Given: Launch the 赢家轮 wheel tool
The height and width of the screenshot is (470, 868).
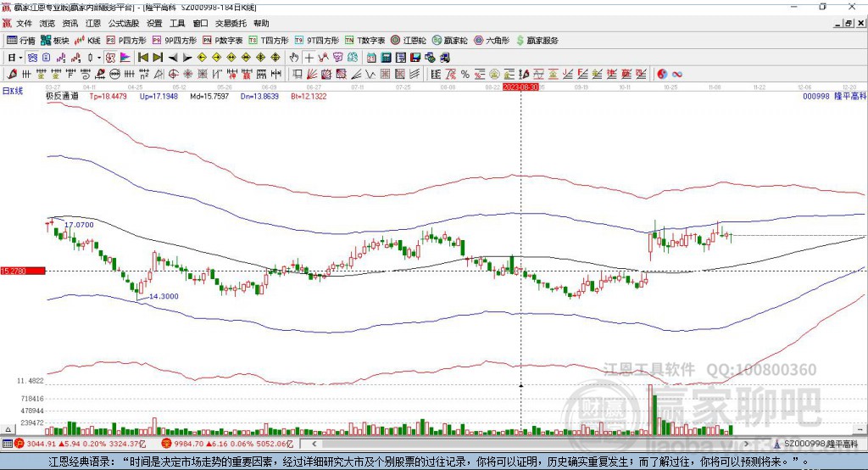Looking at the screenshot, I should click(450, 41).
